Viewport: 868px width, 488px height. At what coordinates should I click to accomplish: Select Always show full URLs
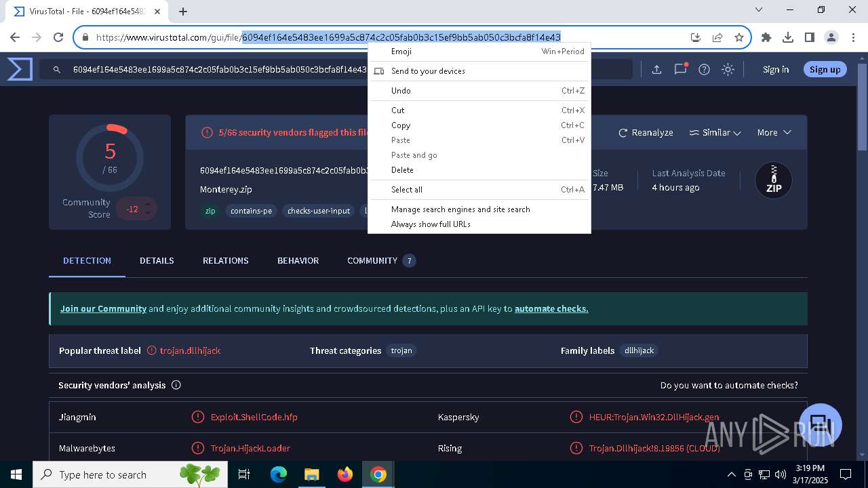point(479,224)
